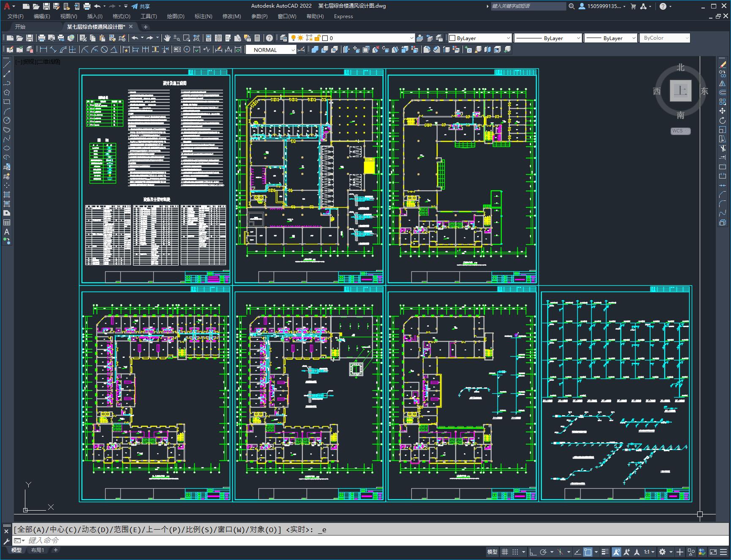Screen dimensions: 731x560
Task: Open the ByLayer linetype dropdown
Action: [x=548, y=38]
